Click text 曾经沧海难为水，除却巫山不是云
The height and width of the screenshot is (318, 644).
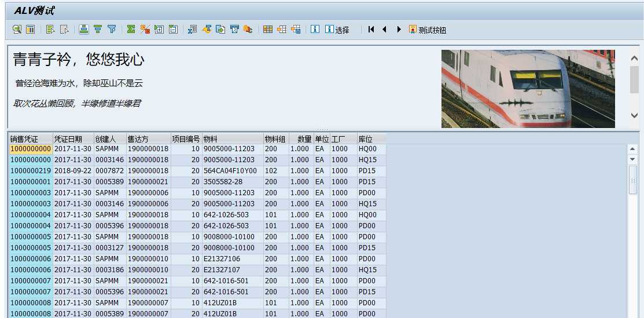point(79,83)
